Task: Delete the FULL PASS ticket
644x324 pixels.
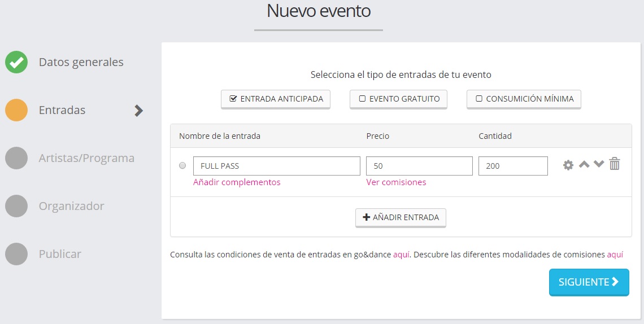Action: tap(615, 164)
